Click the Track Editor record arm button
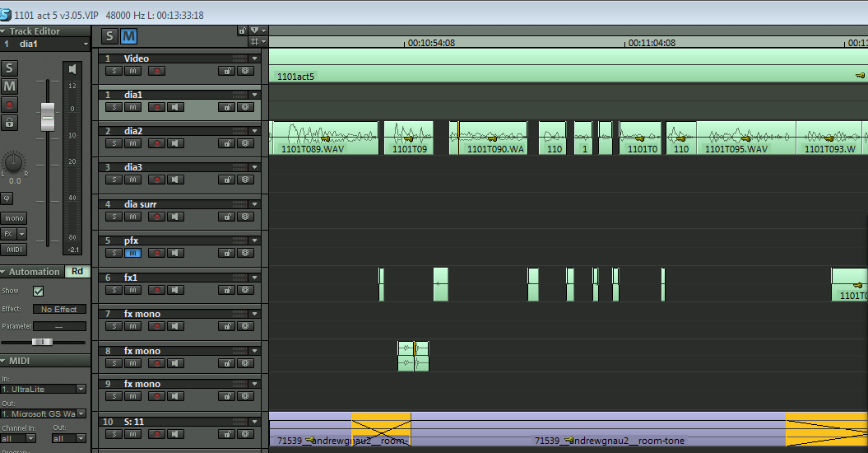This screenshot has width=868, height=453. pos(10,105)
